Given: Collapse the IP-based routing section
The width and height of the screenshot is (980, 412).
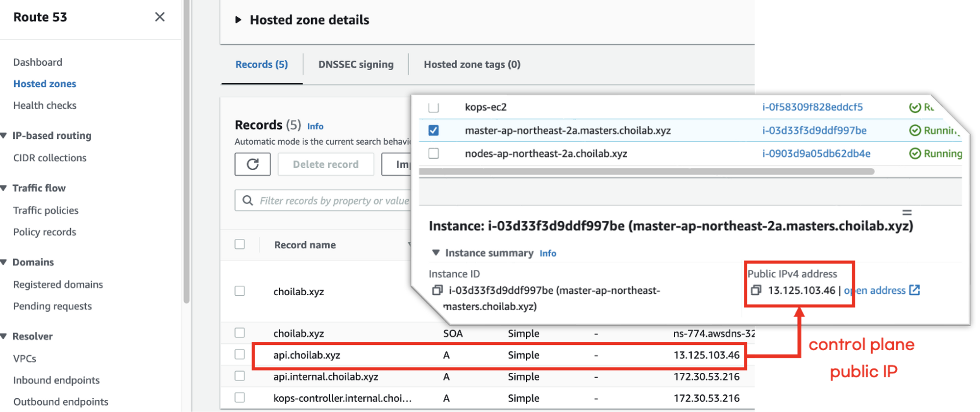Looking at the screenshot, I should click(x=4, y=136).
